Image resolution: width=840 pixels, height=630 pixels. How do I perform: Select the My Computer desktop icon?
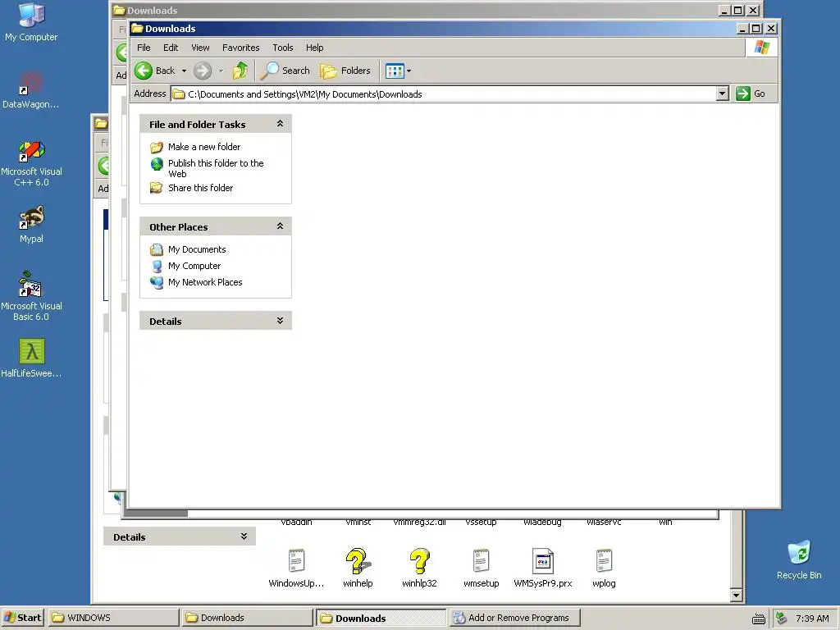(31, 22)
